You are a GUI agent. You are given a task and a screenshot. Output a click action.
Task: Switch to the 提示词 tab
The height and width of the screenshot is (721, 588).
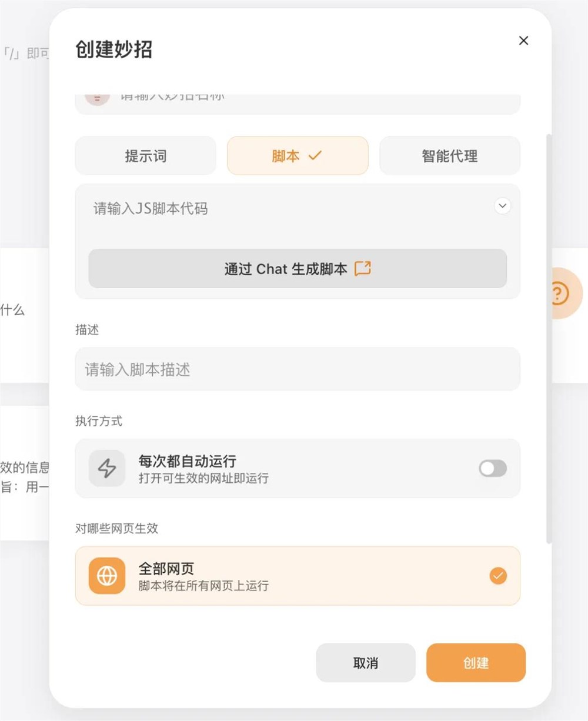point(145,156)
